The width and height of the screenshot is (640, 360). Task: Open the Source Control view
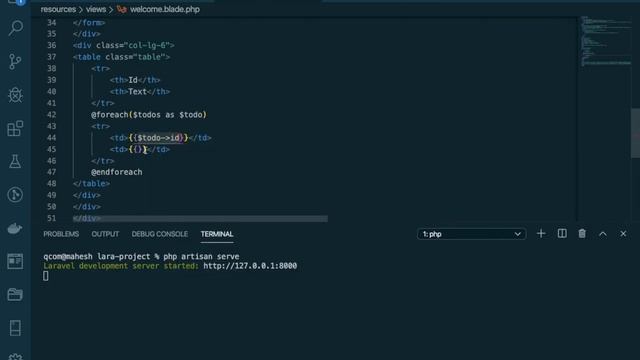(x=16, y=62)
